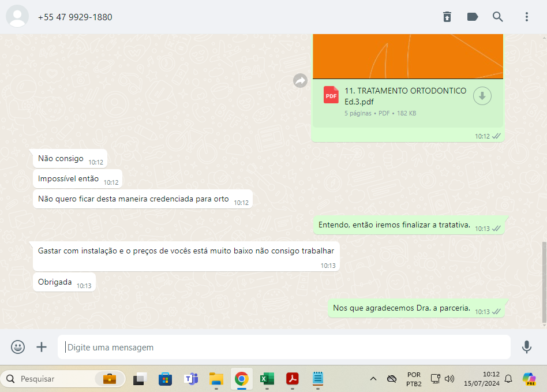Start voice recording with microphone
The height and width of the screenshot is (392, 547).
(526, 347)
